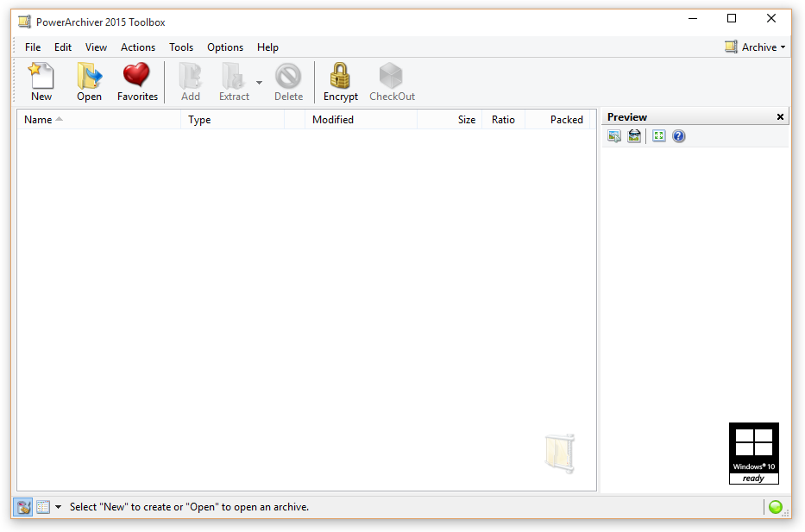Open the Actions menu
Image resolution: width=805 pixels, height=532 pixels.
click(137, 47)
